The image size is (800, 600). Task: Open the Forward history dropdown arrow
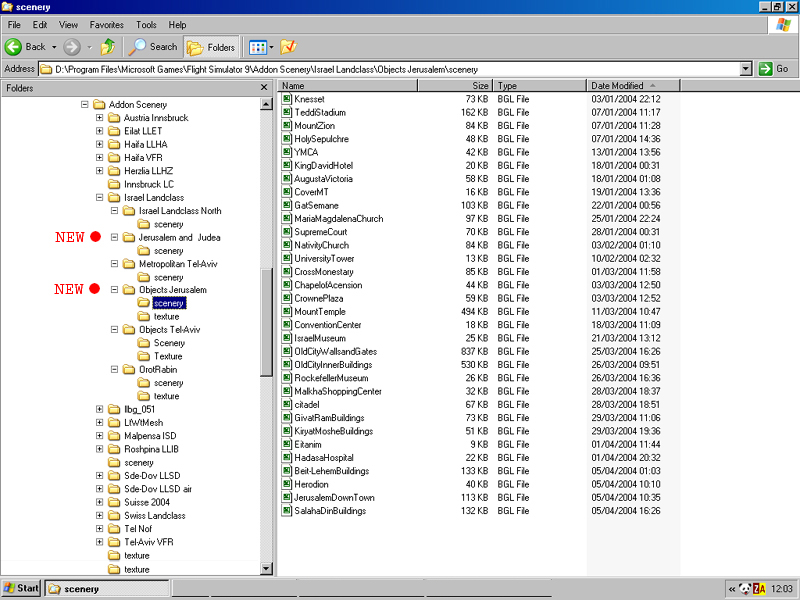click(90, 47)
